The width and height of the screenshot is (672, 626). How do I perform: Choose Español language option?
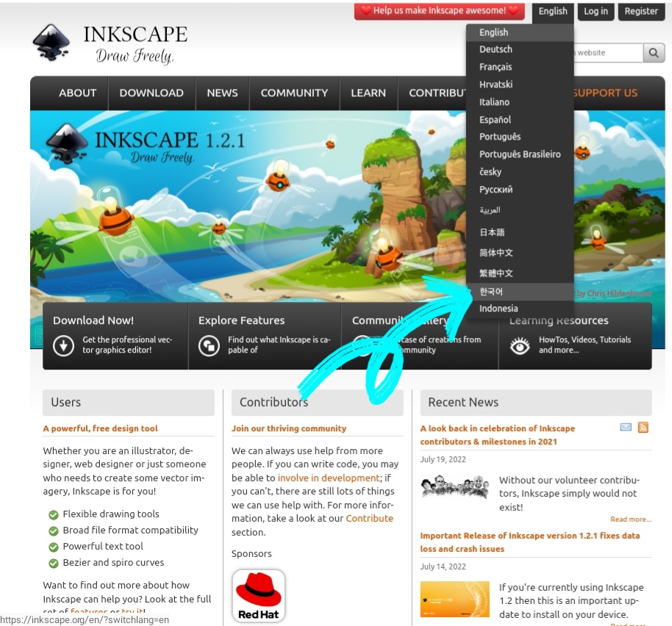(520, 120)
